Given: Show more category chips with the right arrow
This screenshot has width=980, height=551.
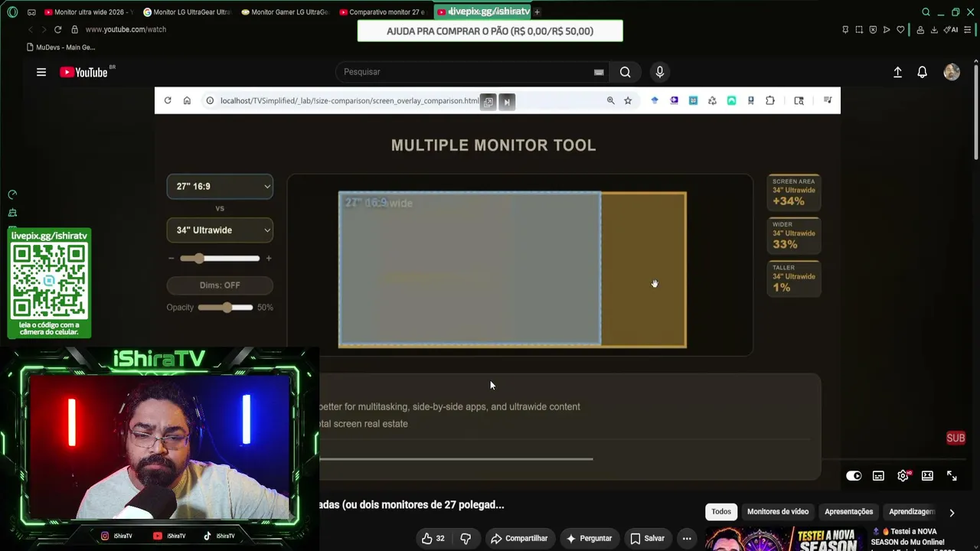Looking at the screenshot, I should pyautogui.click(x=952, y=512).
